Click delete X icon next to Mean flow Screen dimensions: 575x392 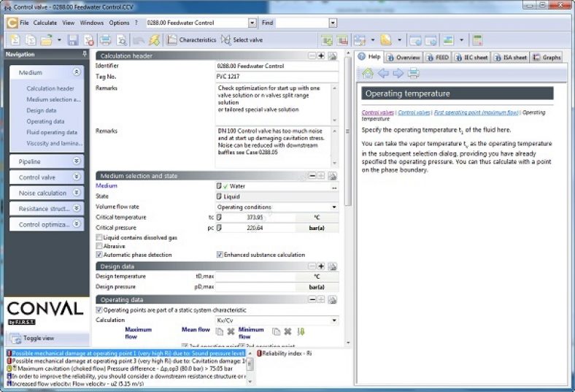point(231,331)
